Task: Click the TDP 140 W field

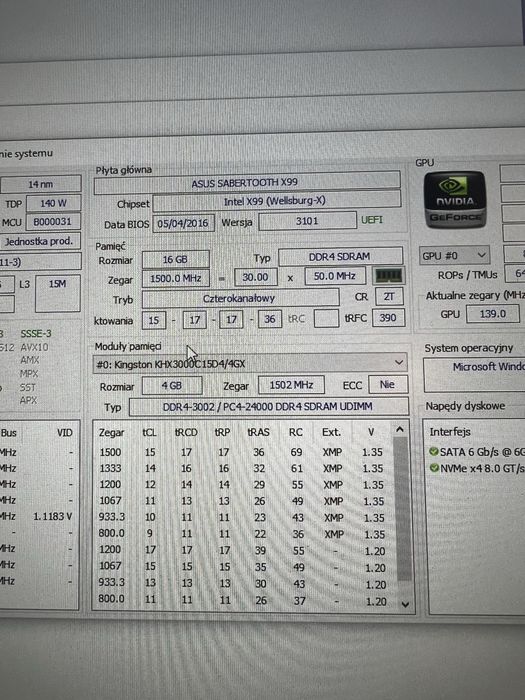Action: 54,203
